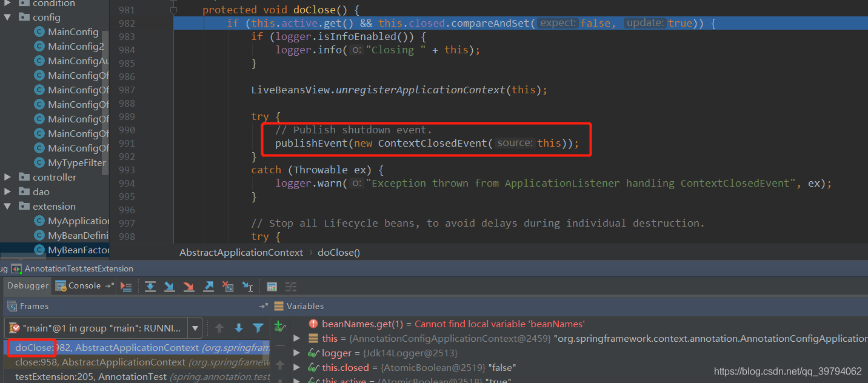Viewport: 868px width, 383px height.
Task: Click the Project tree vertical scrollbar
Action: (105, 103)
